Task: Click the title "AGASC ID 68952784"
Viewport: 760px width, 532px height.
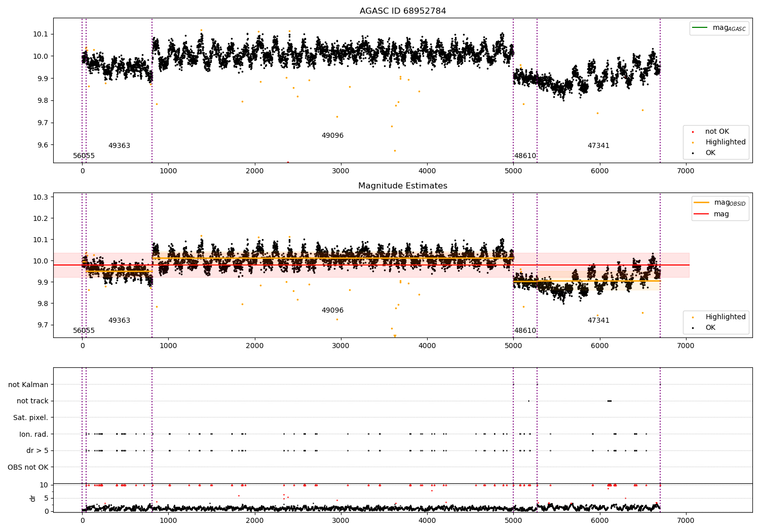Action: click(403, 11)
